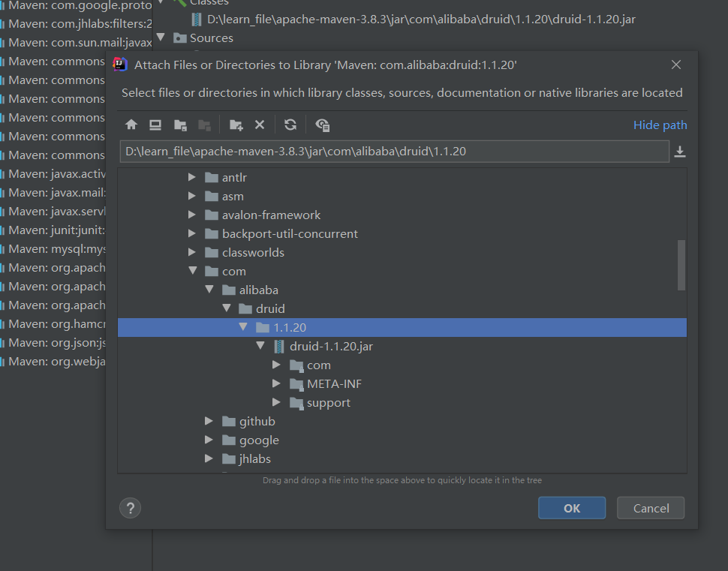Screen dimensions: 728x571
Task: Collapse the top-level com folder
Action: [193, 271]
